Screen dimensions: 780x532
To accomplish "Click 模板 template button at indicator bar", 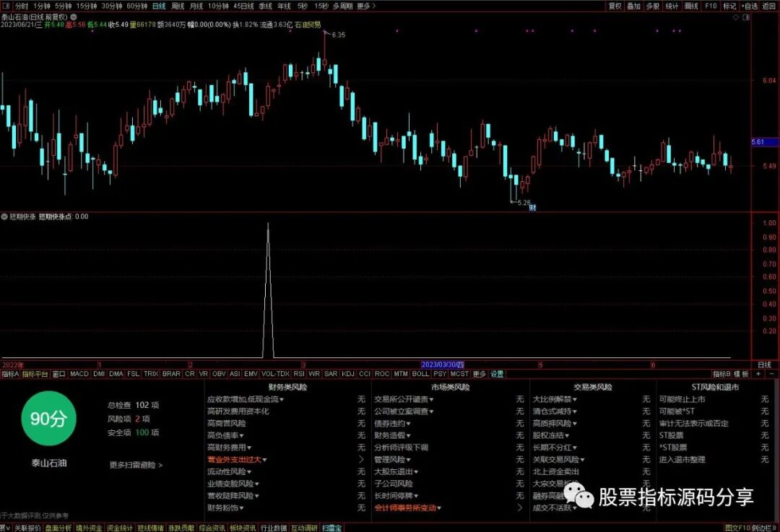I will (x=741, y=374).
